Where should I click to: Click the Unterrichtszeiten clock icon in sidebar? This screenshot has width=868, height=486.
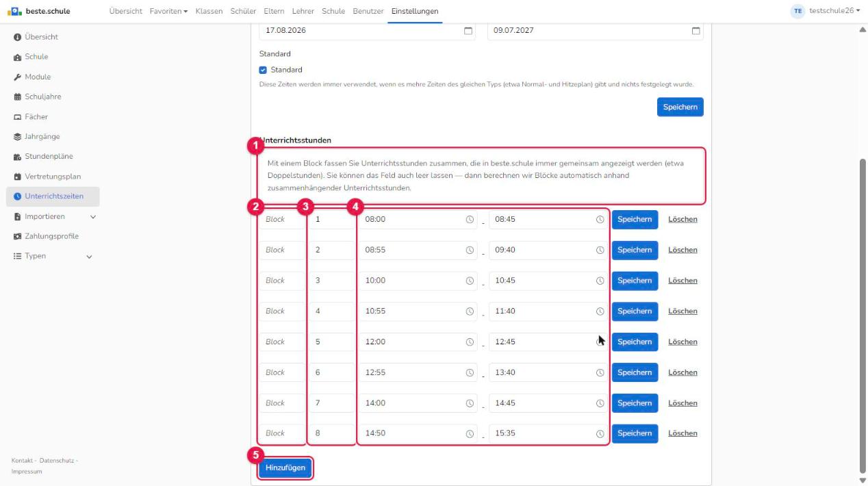[17, 196]
